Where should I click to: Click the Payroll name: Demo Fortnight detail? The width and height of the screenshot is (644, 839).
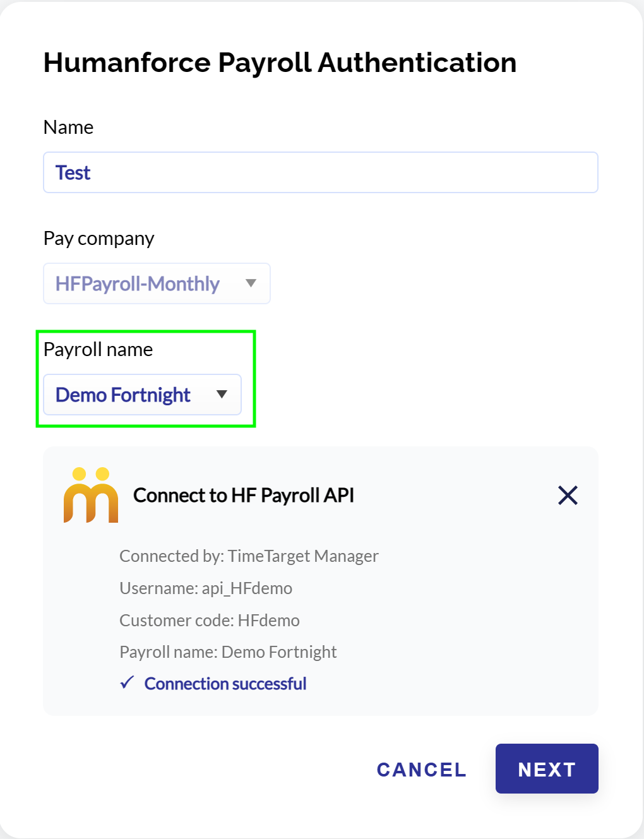tap(228, 652)
